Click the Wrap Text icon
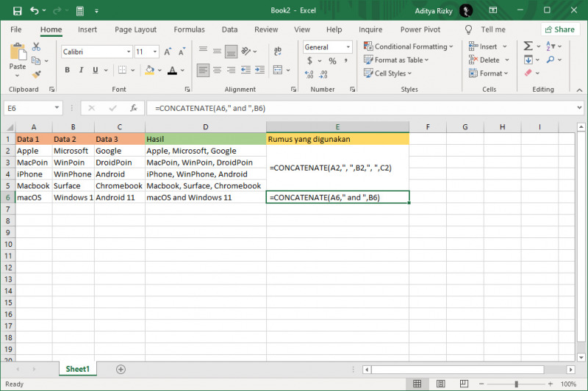The width and height of the screenshot is (588, 391). [x=278, y=51]
